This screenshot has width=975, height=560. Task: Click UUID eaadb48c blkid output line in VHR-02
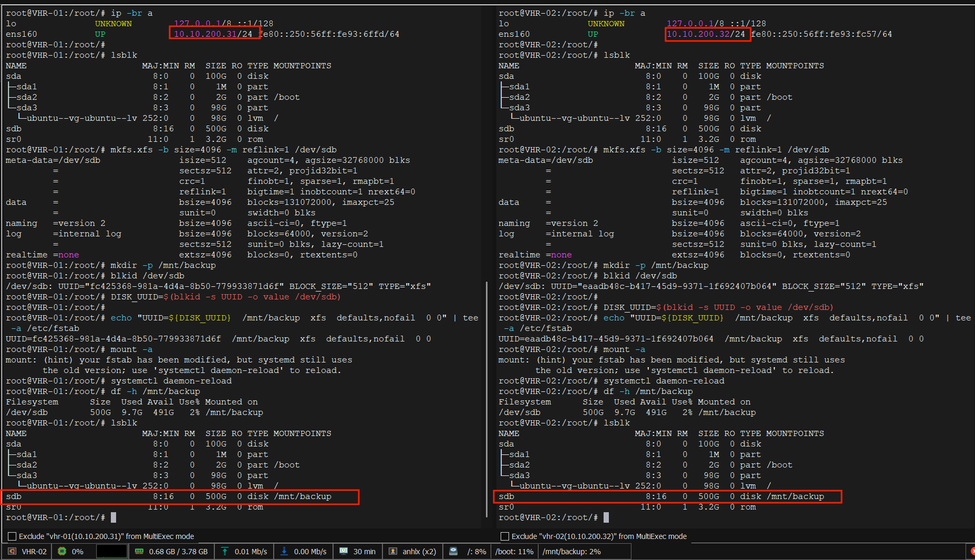tap(711, 286)
